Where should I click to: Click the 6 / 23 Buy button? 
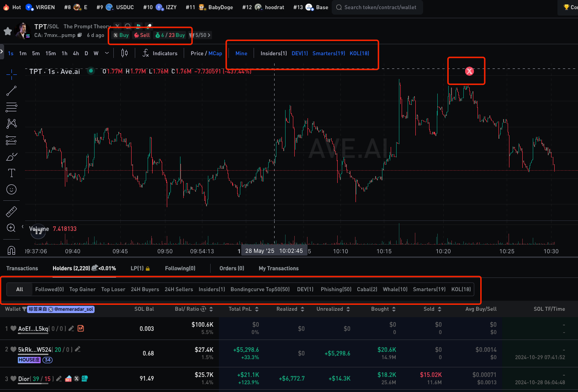(170, 35)
